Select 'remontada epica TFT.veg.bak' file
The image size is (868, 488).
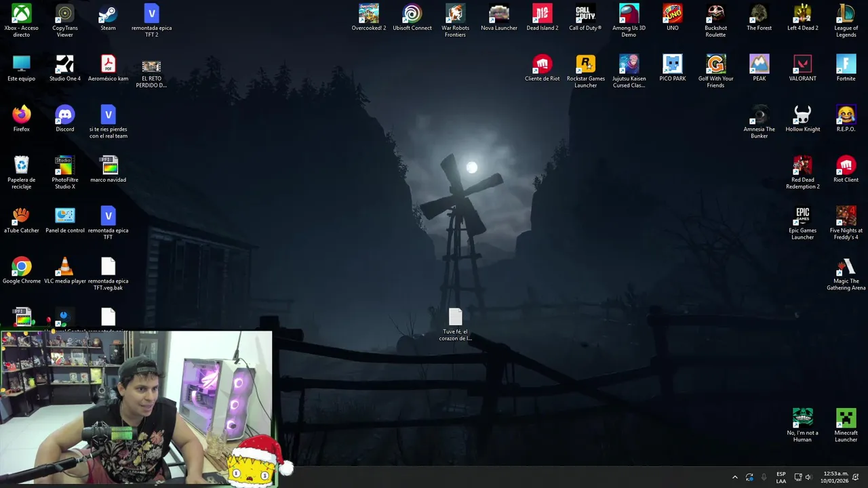(x=108, y=266)
